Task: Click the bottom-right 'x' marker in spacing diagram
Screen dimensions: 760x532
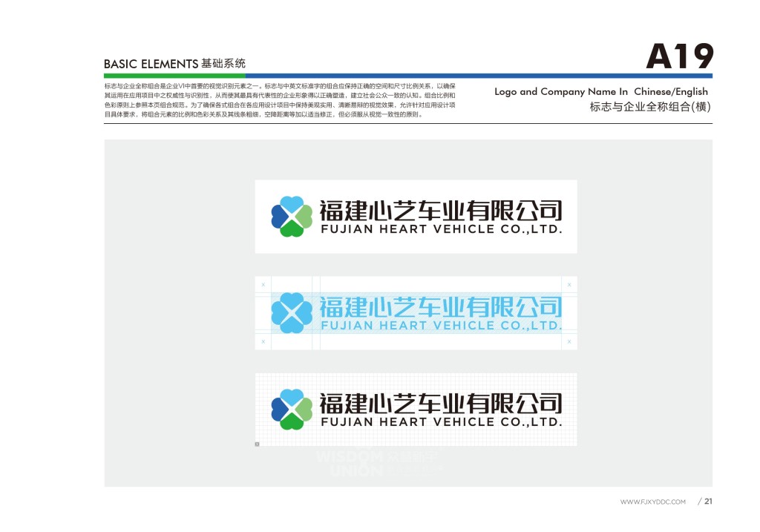Action: click(x=569, y=341)
